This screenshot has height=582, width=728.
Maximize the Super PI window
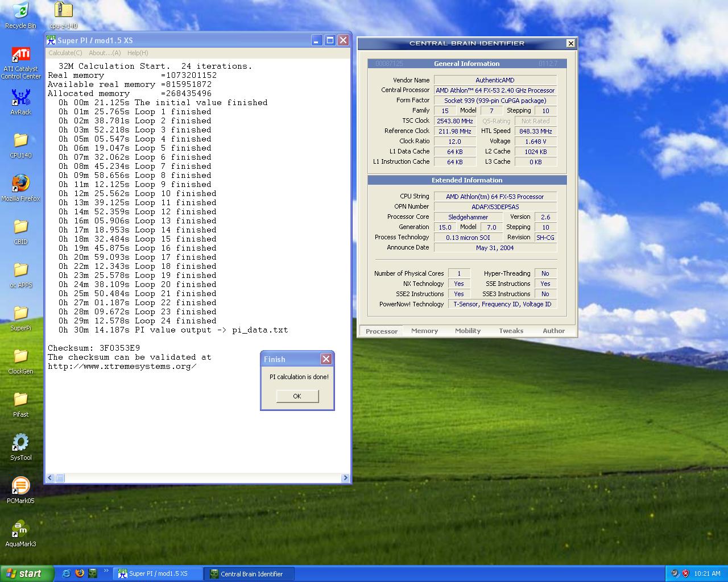[330, 40]
